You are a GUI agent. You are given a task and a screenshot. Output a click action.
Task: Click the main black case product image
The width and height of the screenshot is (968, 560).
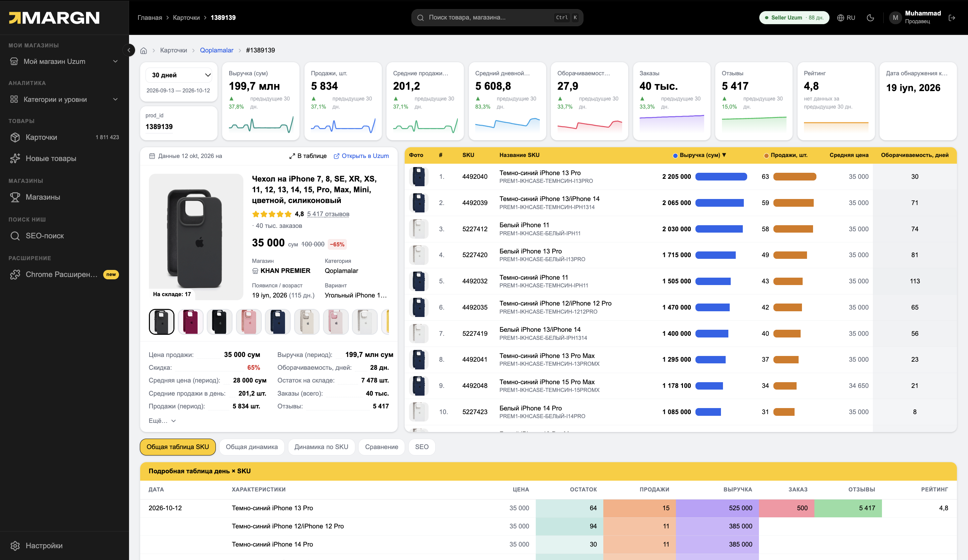pos(196,237)
